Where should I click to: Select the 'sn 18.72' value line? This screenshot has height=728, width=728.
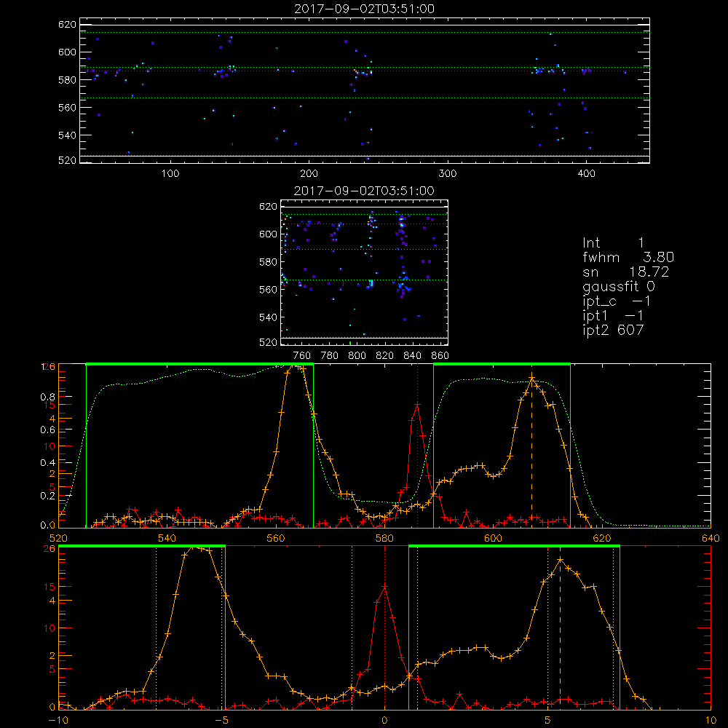pyautogui.click(x=626, y=272)
